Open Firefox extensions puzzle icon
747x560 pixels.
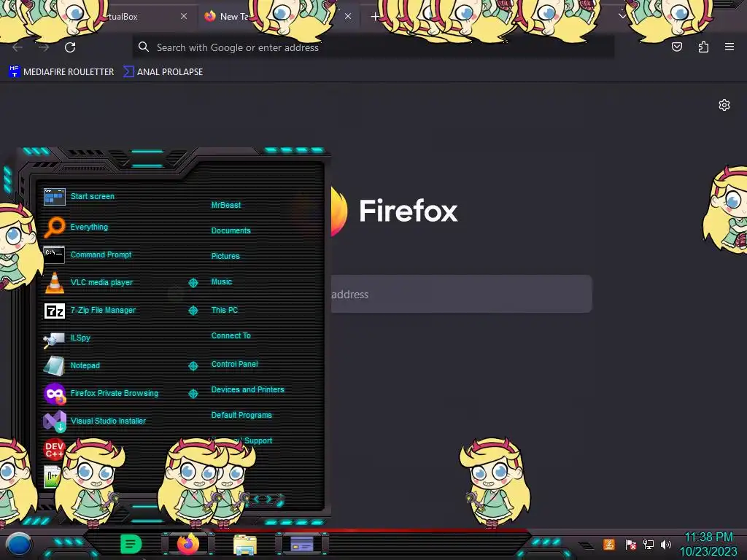click(703, 47)
